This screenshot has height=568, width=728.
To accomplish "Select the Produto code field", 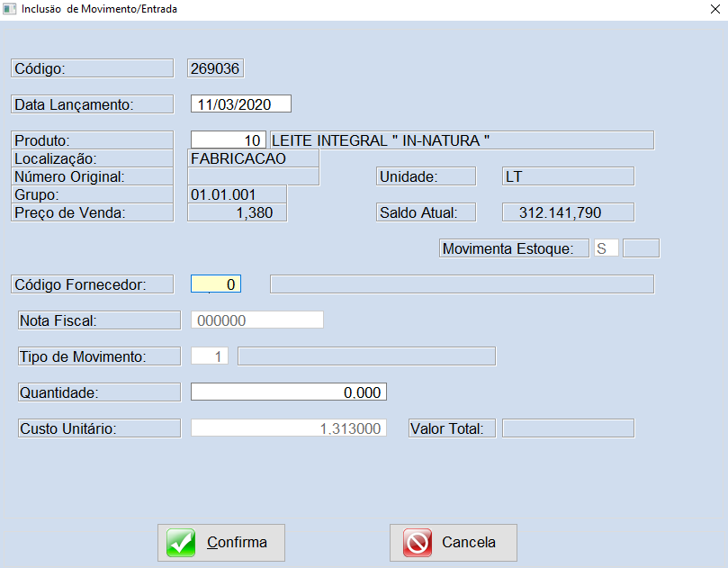I will [x=228, y=140].
